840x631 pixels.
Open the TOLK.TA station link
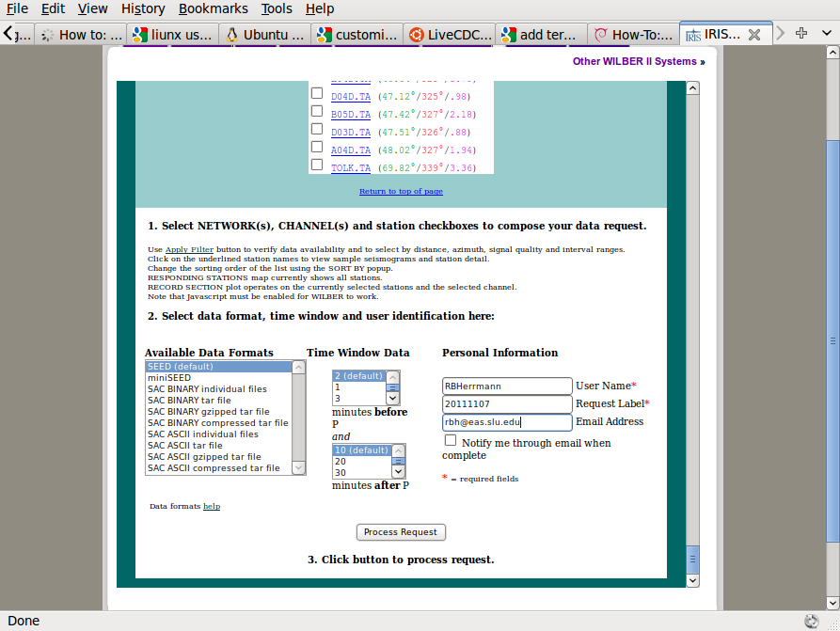pos(351,167)
